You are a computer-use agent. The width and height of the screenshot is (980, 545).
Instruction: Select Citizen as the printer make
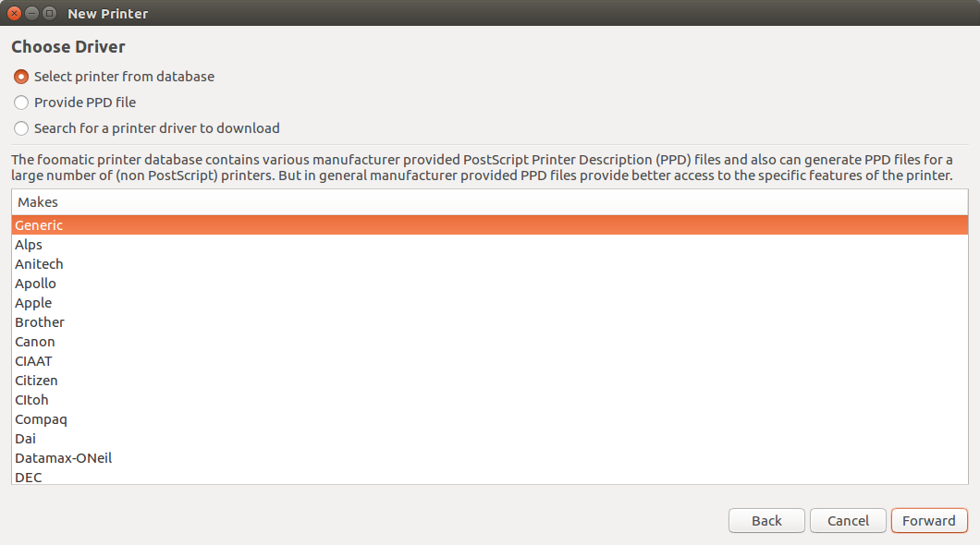(x=489, y=381)
